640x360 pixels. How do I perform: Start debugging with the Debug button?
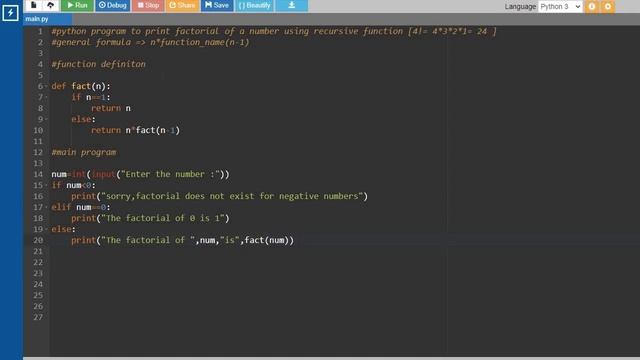point(113,5)
